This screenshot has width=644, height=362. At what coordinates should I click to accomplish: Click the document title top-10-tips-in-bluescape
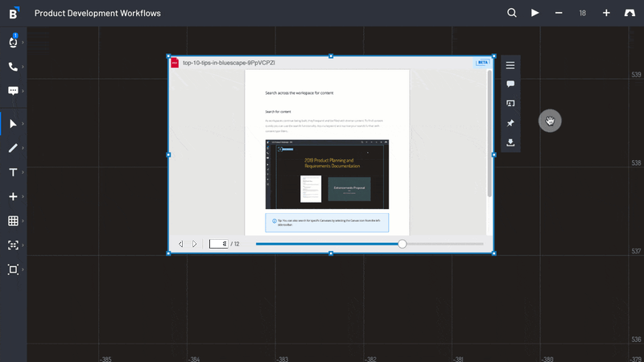pyautogui.click(x=229, y=63)
